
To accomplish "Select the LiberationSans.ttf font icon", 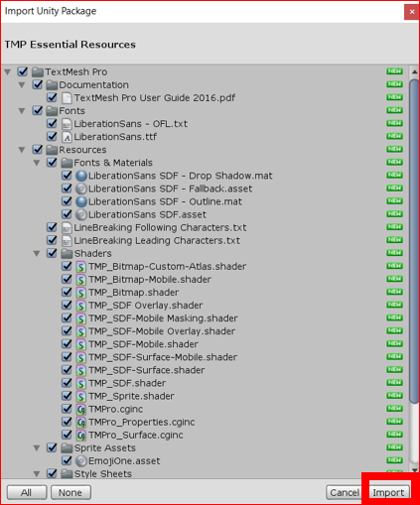I will pyautogui.click(x=67, y=137).
